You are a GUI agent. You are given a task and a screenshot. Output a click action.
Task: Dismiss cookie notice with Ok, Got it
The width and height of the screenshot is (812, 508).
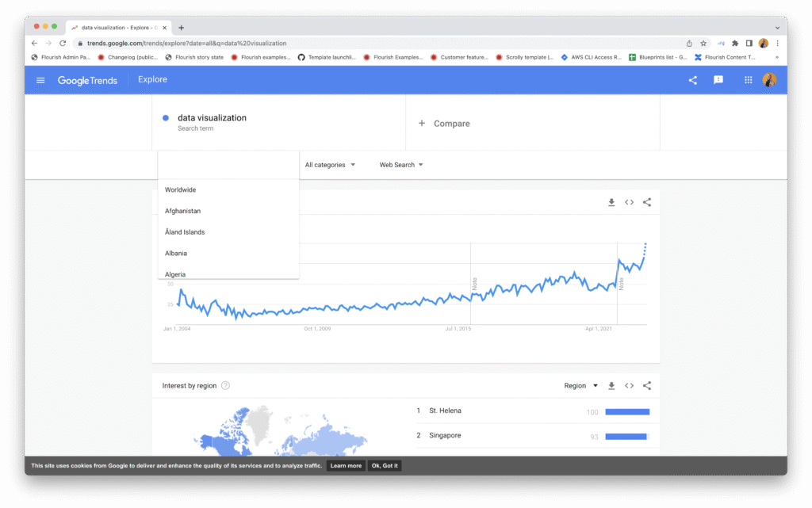tap(384, 465)
